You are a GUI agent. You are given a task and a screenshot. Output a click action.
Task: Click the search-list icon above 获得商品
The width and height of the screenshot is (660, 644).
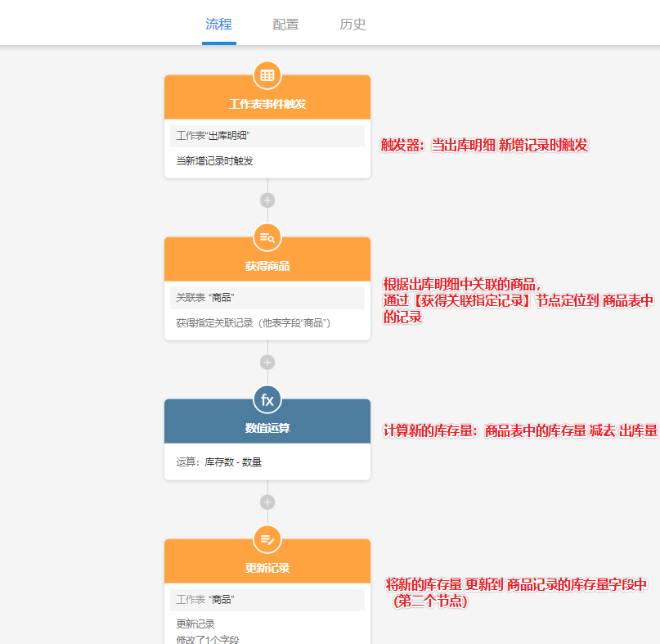click(x=267, y=238)
